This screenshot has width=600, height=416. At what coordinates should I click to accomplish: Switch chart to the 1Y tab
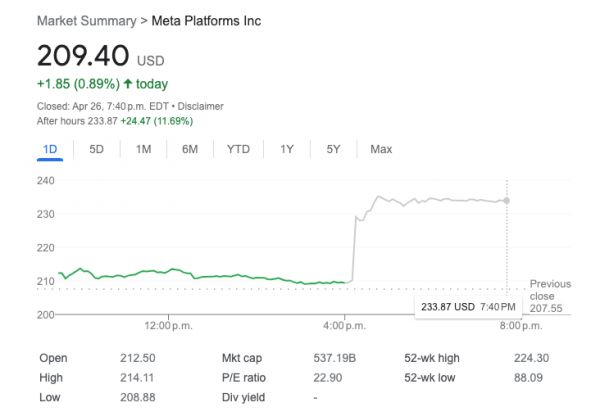pos(287,150)
